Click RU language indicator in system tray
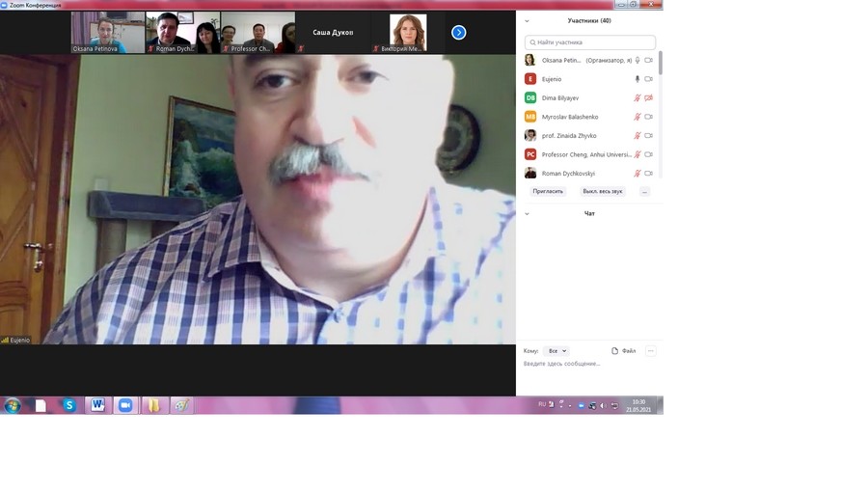Screen dimensions: 868x492 542,404
